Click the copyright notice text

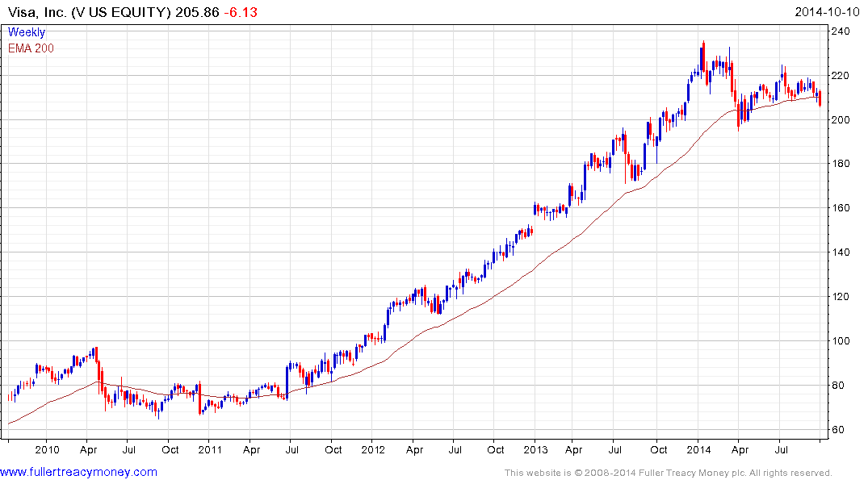(669, 473)
